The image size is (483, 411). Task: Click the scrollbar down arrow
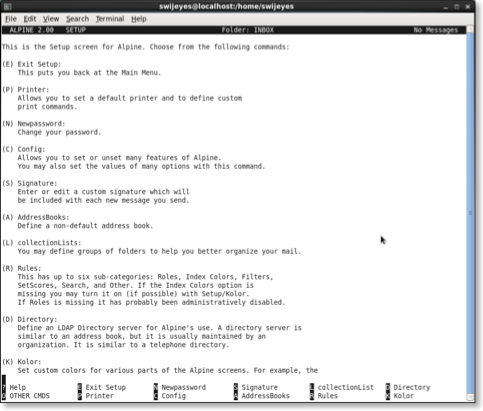(x=470, y=397)
